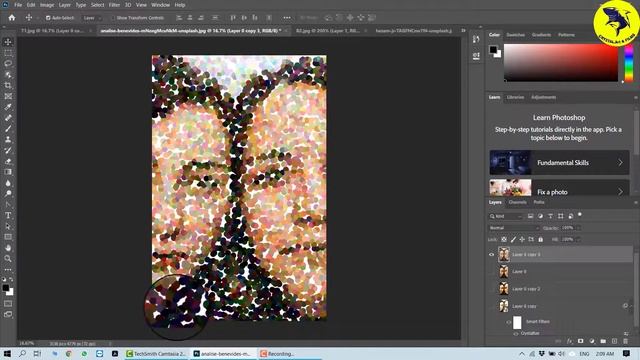Open the Auto-Select Layer dropdown
Screen dimensions: 640x360
tap(92, 18)
